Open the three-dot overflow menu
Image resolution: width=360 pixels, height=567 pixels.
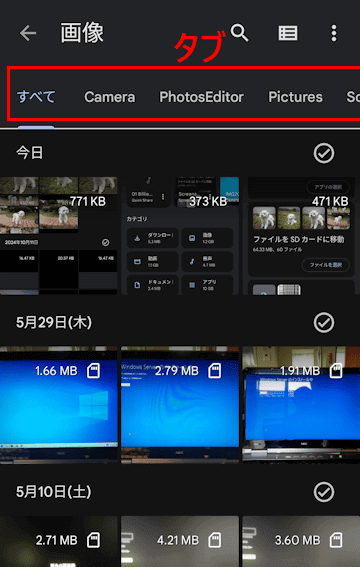[334, 33]
